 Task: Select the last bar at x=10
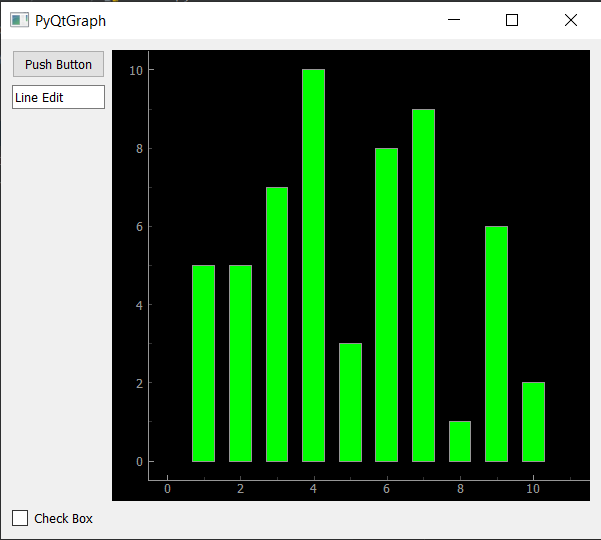pos(533,422)
